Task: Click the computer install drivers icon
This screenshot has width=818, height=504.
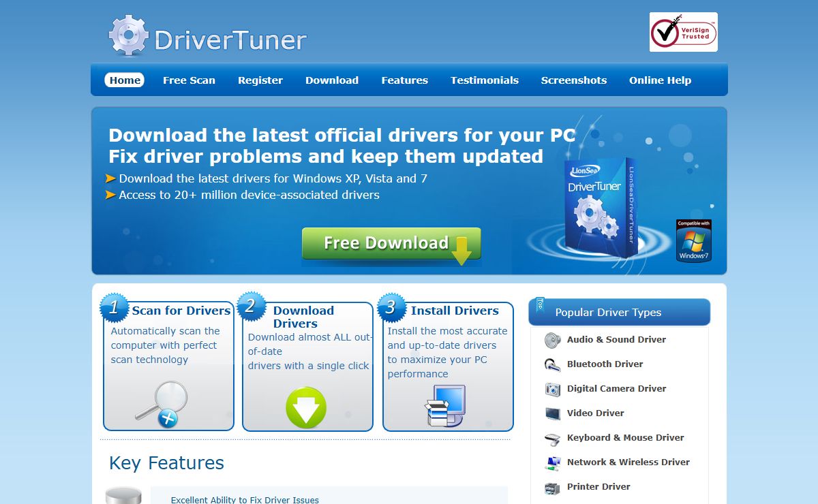Action: (x=445, y=406)
